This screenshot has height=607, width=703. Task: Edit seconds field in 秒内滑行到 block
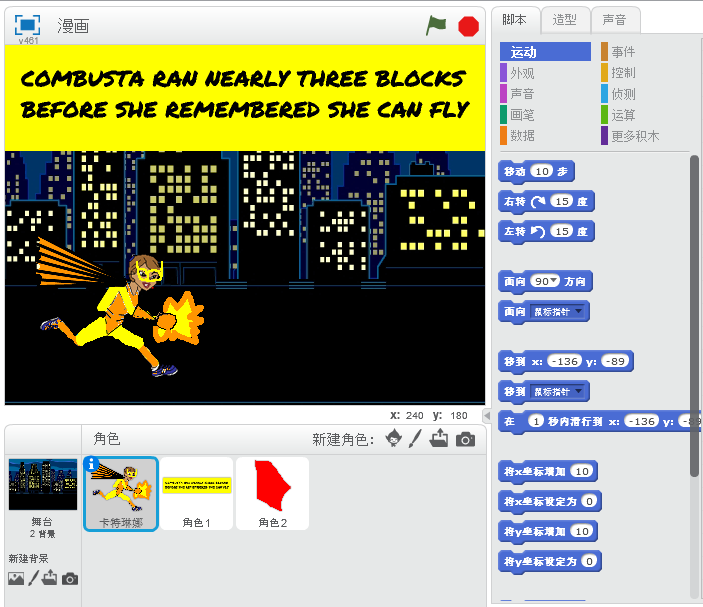[x=536, y=421]
